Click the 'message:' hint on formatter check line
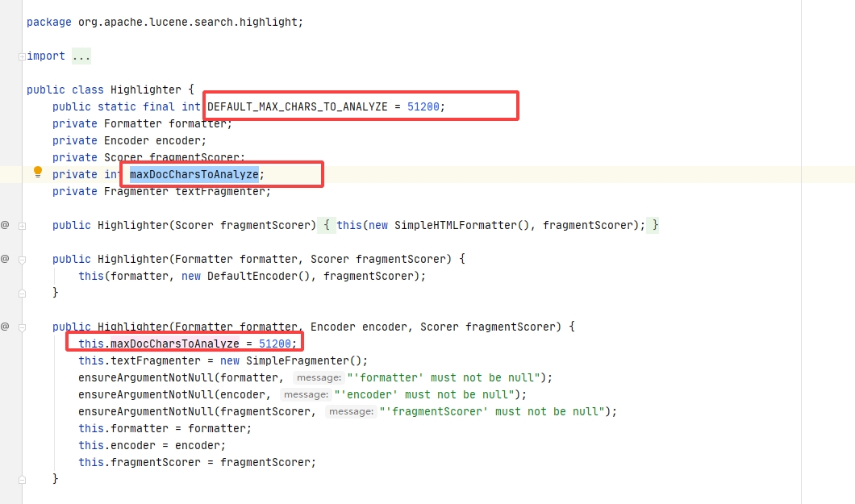Viewport: 855px width, 504px height. (319, 377)
